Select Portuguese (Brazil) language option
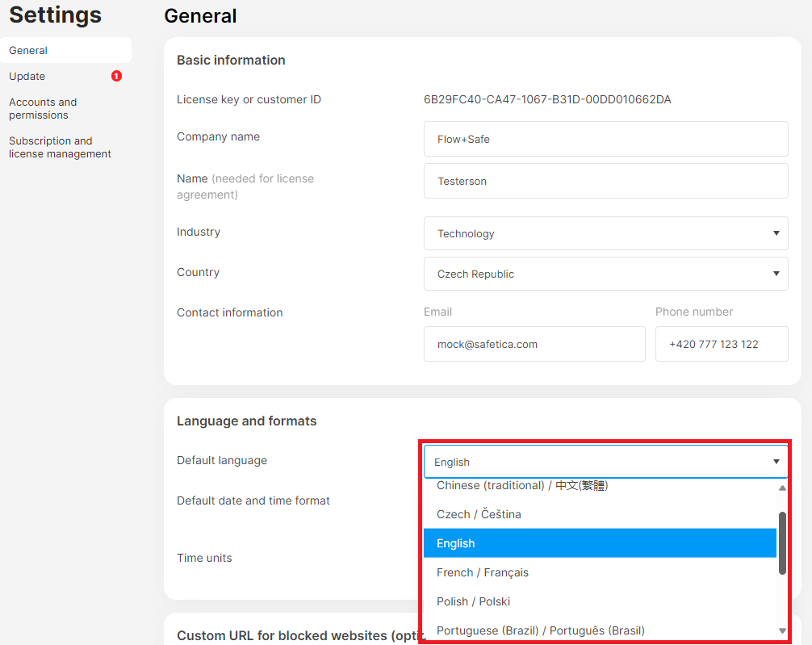This screenshot has height=645, width=812. 541,630
